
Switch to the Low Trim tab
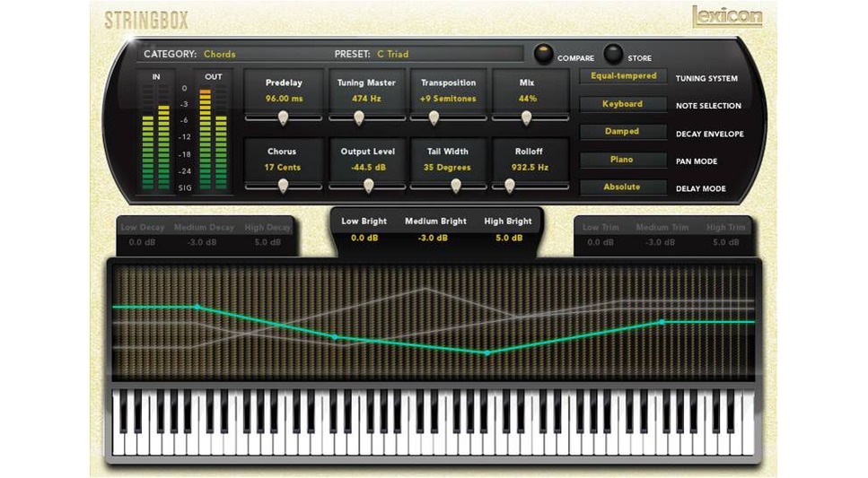pyautogui.click(x=602, y=228)
